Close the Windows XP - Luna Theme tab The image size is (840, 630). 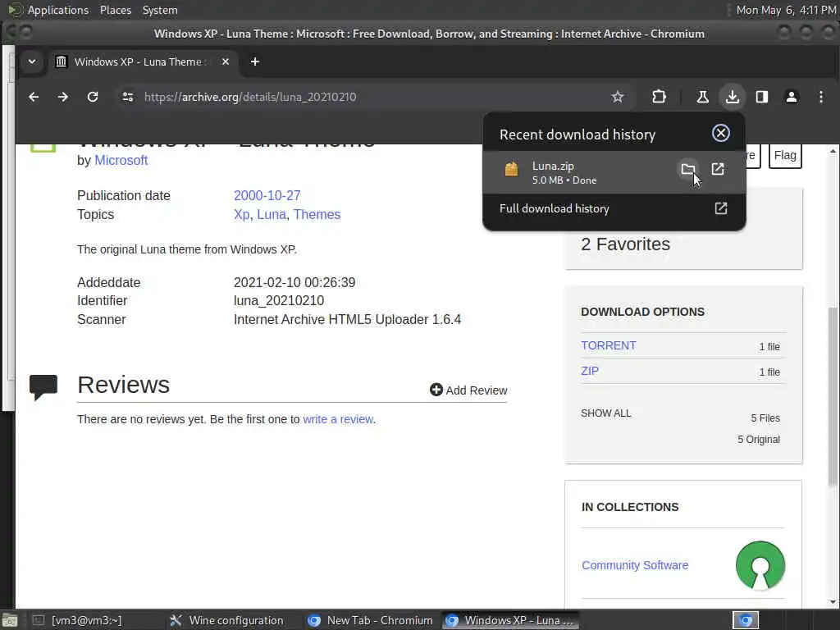point(226,62)
